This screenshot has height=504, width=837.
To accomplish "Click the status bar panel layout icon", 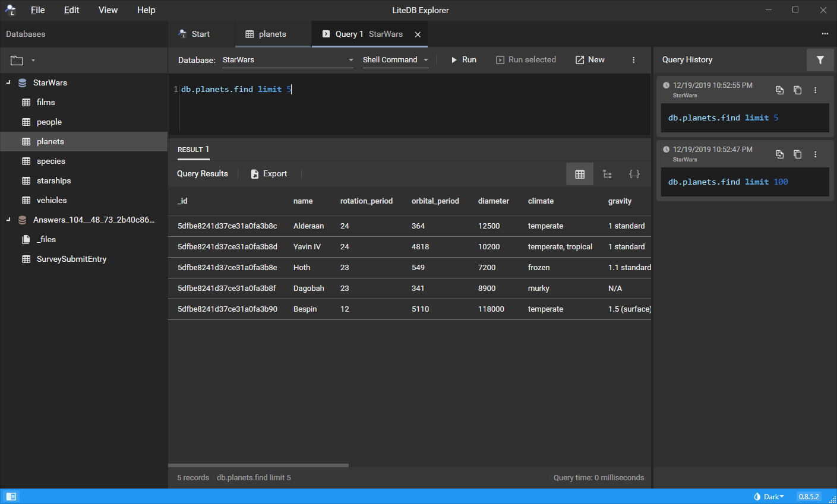I will (x=11, y=496).
